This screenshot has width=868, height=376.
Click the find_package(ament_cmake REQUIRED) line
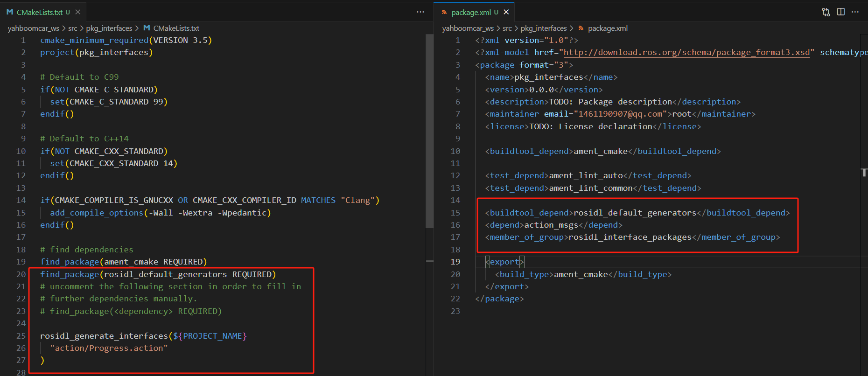point(124,262)
